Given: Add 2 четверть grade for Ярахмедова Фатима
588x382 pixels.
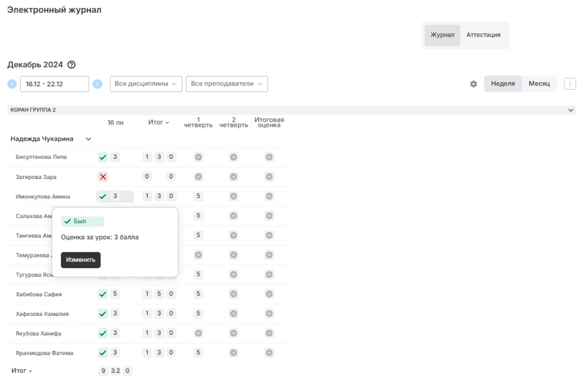Looking at the screenshot, I should tap(234, 353).
